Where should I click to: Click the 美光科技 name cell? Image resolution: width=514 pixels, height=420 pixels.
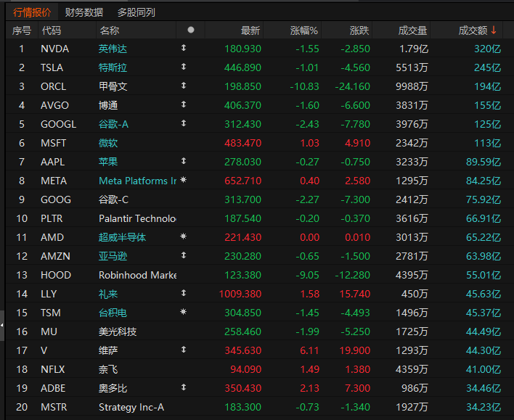click(x=118, y=332)
